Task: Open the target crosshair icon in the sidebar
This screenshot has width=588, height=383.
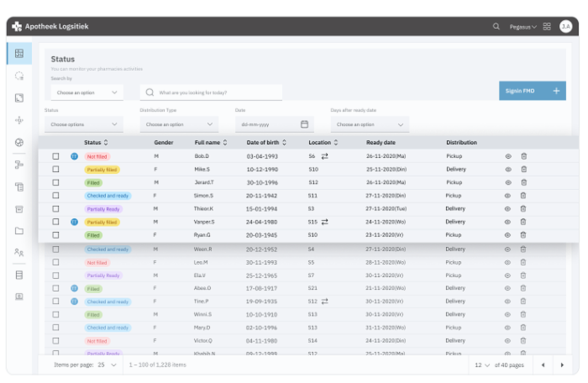Action: pyautogui.click(x=19, y=120)
